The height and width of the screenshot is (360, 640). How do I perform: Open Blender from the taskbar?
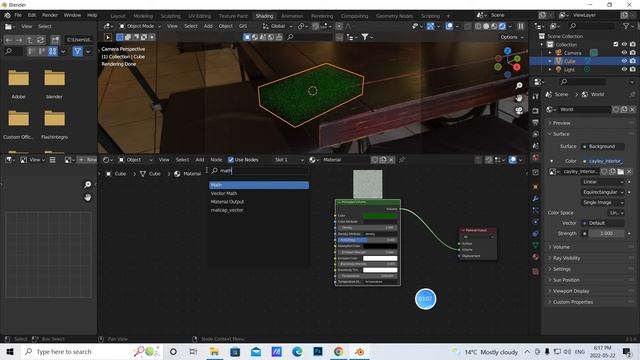[359, 351]
